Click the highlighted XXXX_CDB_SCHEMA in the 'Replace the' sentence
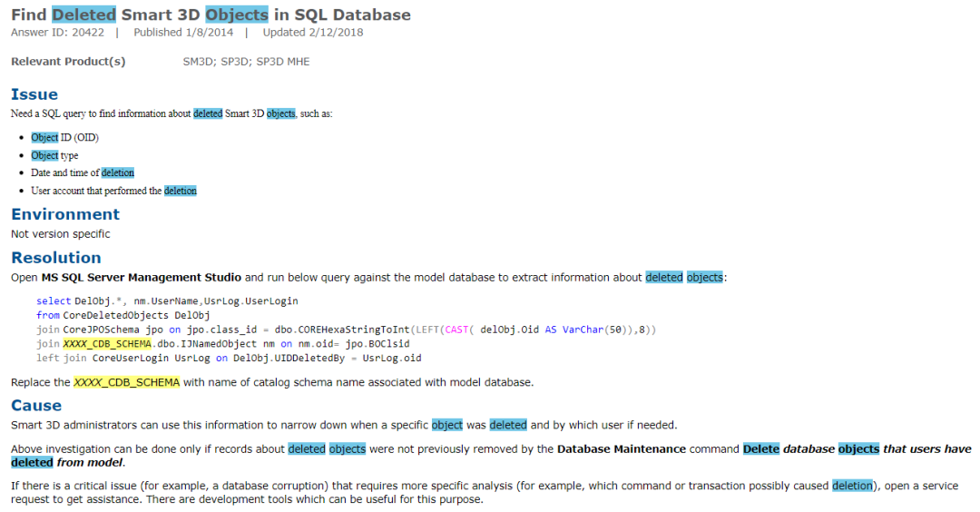 click(126, 382)
